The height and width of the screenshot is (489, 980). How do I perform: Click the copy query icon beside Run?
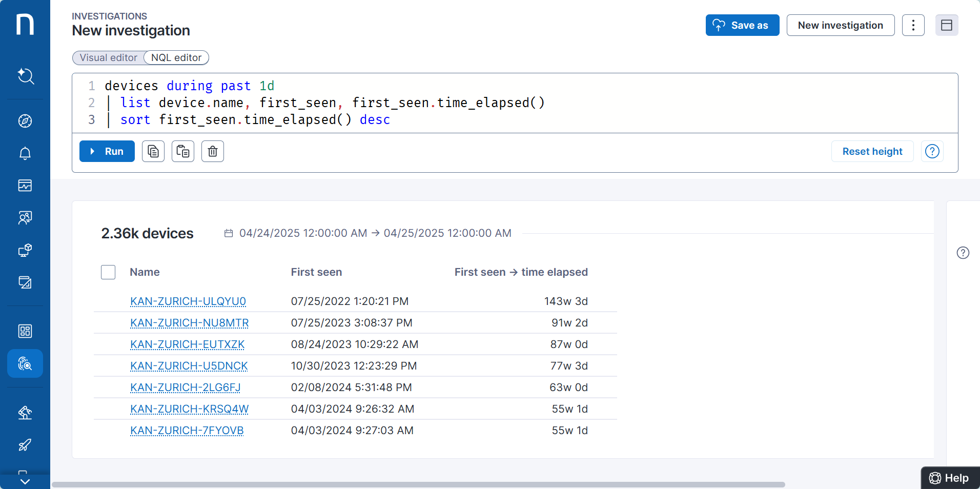coord(153,151)
